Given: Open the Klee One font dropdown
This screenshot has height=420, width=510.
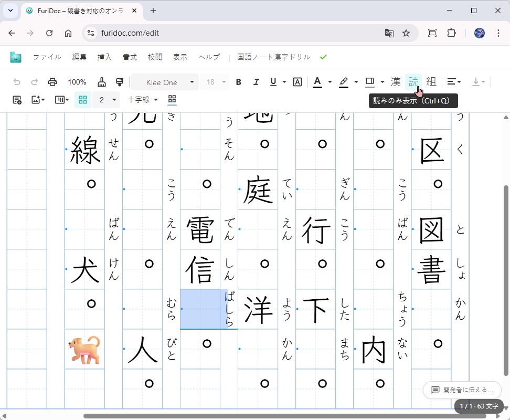Looking at the screenshot, I should click(x=165, y=82).
